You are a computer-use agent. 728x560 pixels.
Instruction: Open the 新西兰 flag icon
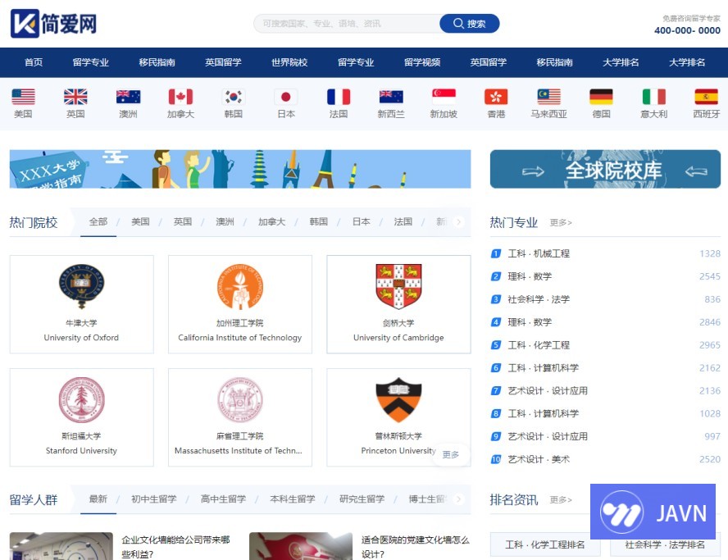391,97
